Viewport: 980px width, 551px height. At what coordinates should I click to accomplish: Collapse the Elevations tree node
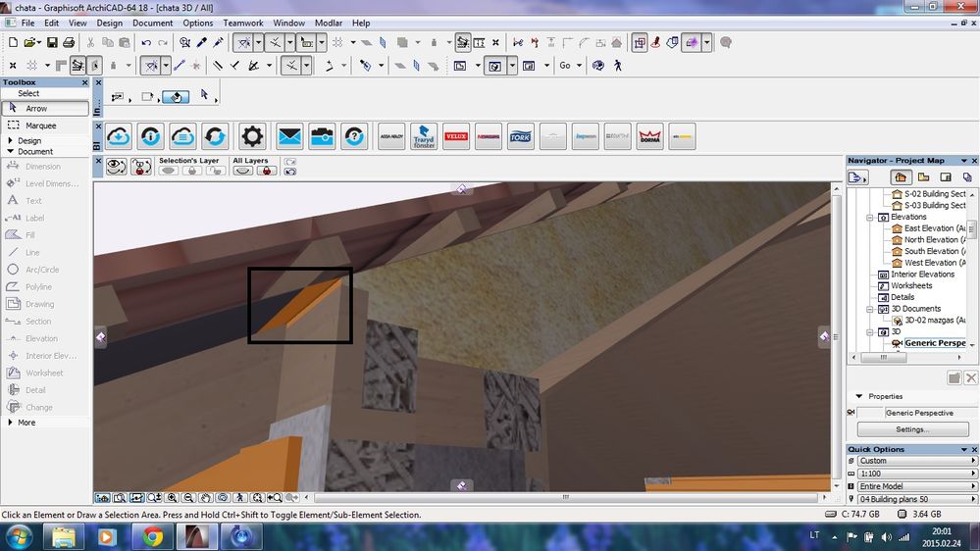pyautogui.click(x=869, y=218)
